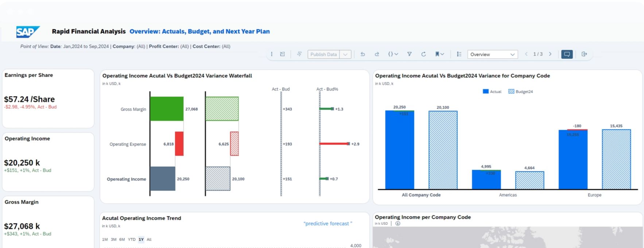Click the blue Actual legend swatch

tap(485, 92)
